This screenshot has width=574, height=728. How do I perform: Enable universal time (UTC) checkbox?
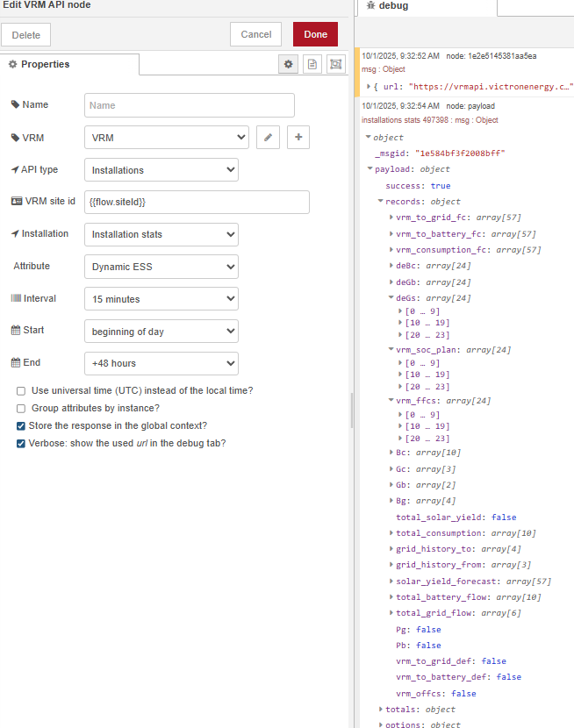[21, 390]
